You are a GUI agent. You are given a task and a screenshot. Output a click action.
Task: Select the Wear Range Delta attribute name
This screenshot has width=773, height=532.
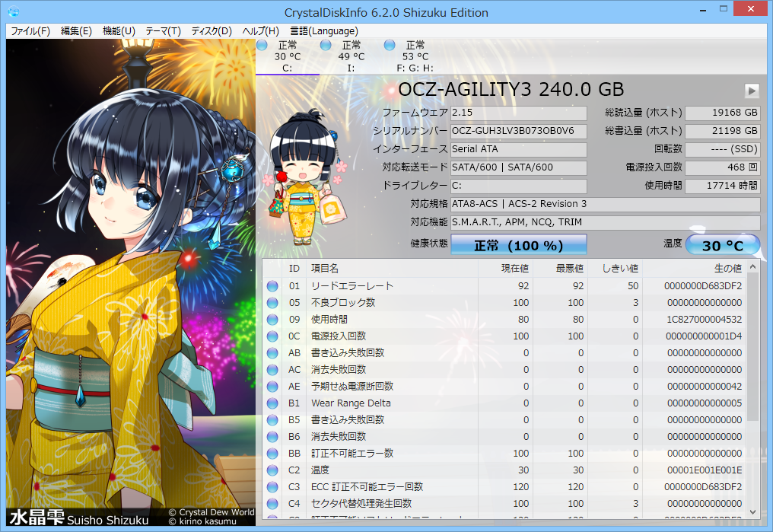click(x=351, y=403)
